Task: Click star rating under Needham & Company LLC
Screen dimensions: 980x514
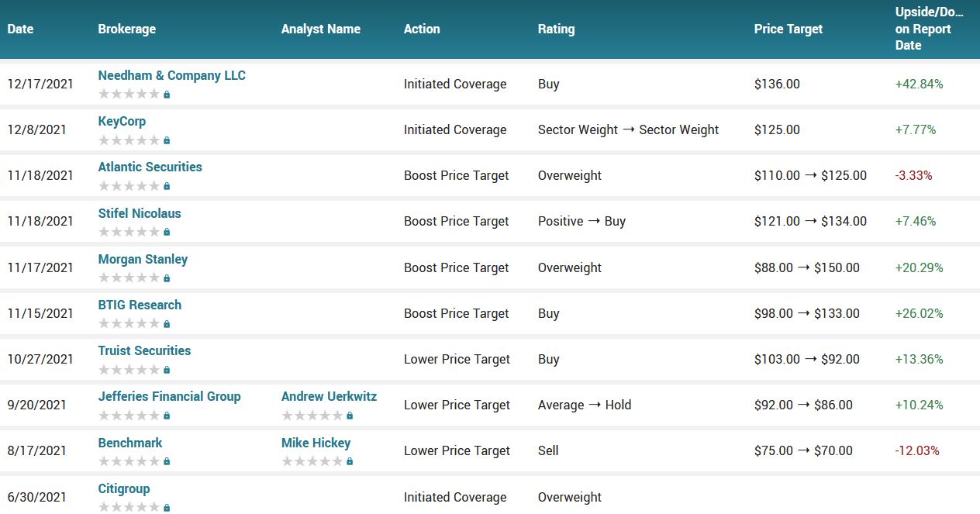Action: click(x=129, y=95)
